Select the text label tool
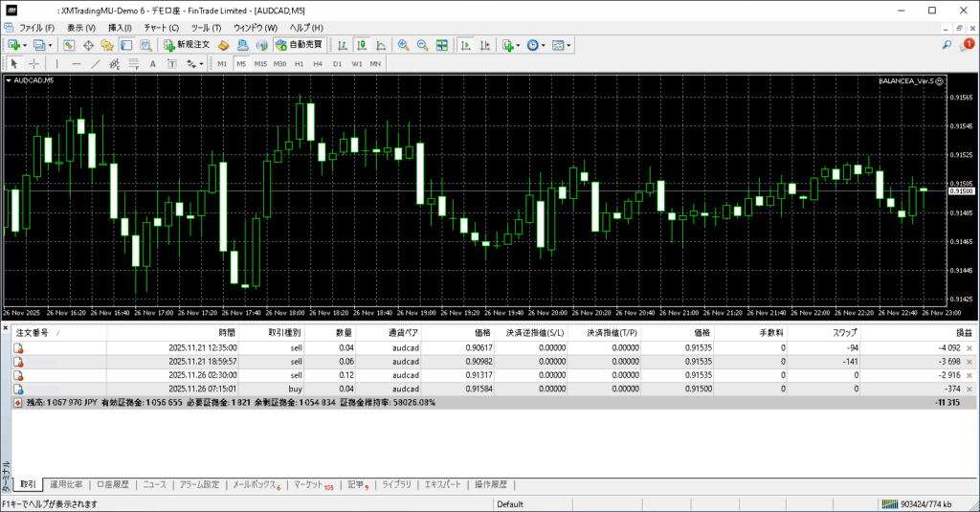980x512 pixels. coord(152,64)
